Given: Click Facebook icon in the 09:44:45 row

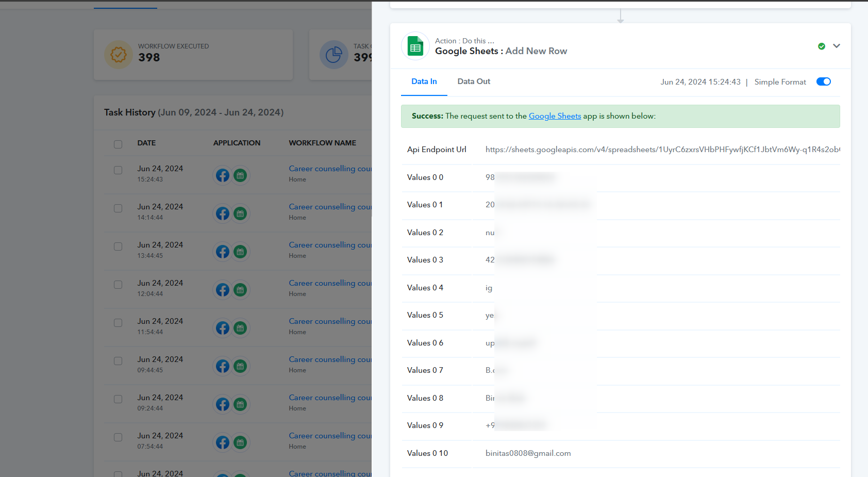Looking at the screenshot, I should coord(223,366).
